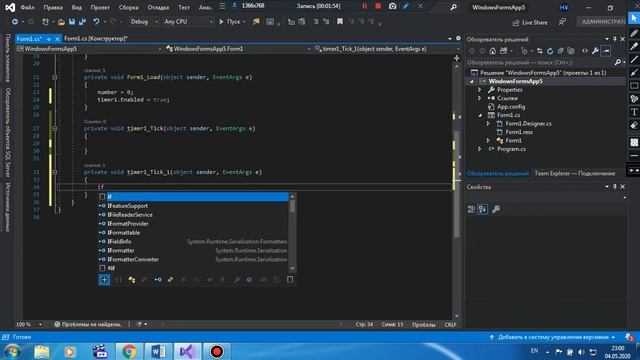Click sync with active document icon
This screenshot has width=640, height=360.
(540, 51)
